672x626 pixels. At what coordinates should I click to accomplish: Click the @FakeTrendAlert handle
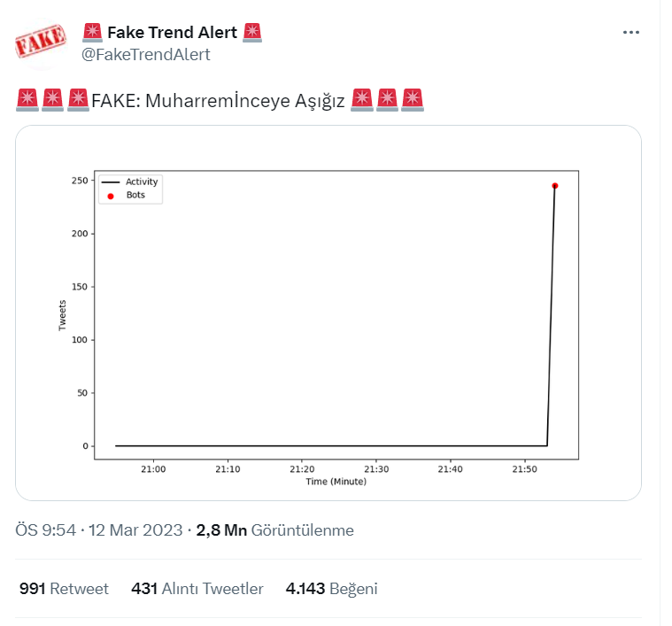coord(145,54)
